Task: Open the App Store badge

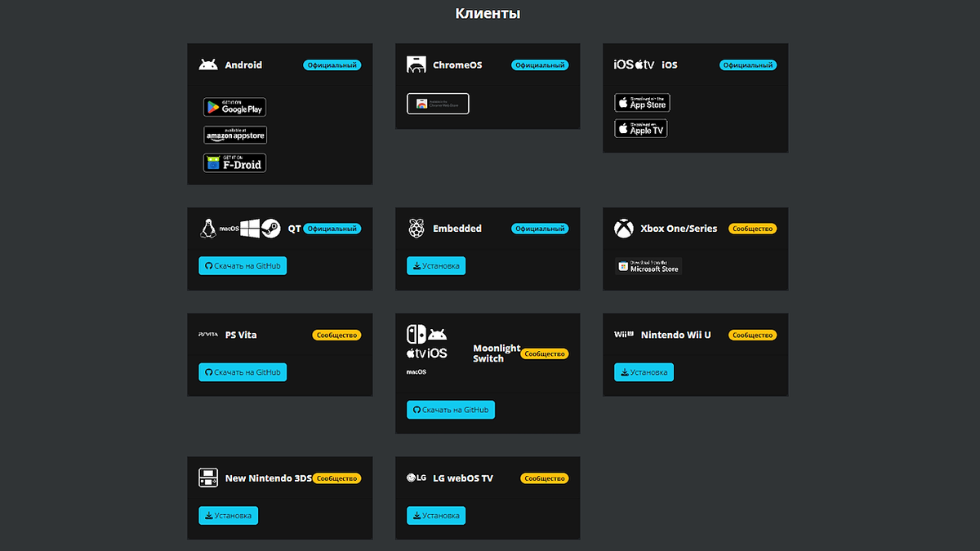Action: coord(643,103)
